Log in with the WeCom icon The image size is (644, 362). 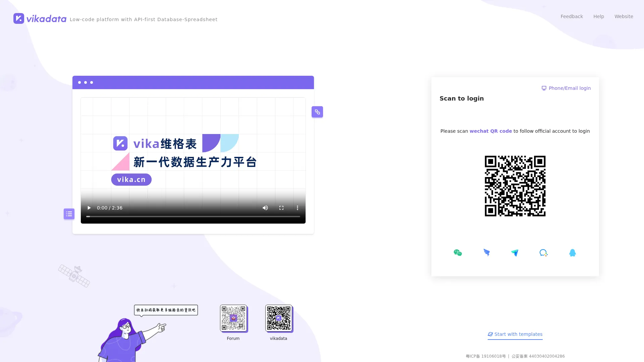tap(543, 253)
